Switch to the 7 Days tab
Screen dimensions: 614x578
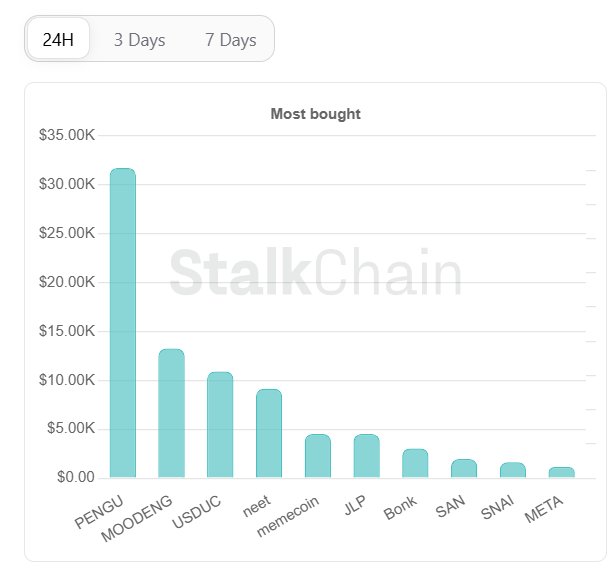[x=230, y=40]
